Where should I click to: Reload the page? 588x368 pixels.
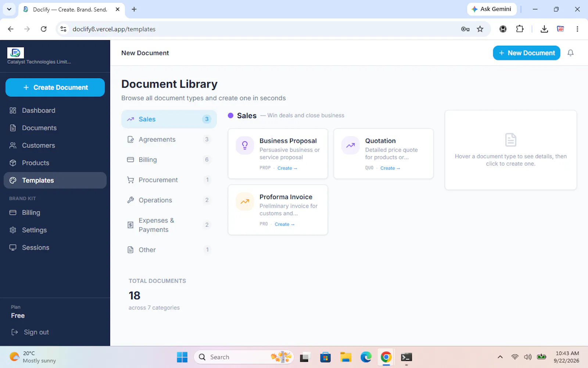(44, 29)
